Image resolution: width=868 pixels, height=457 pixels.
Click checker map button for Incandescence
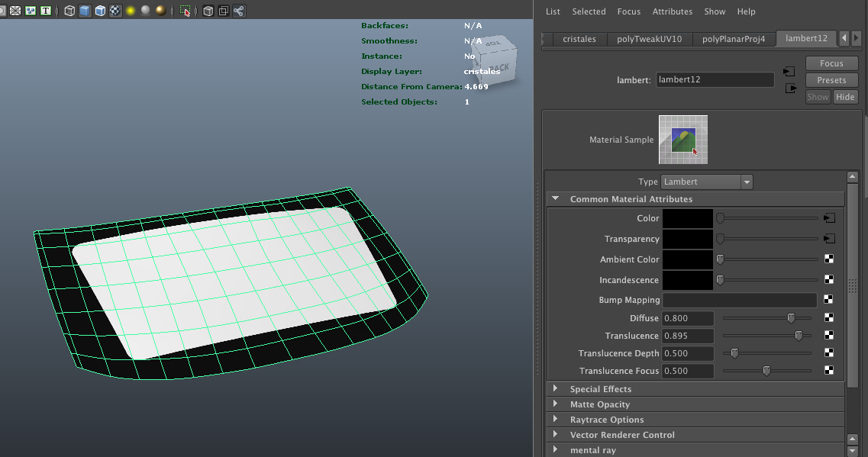pyautogui.click(x=829, y=280)
